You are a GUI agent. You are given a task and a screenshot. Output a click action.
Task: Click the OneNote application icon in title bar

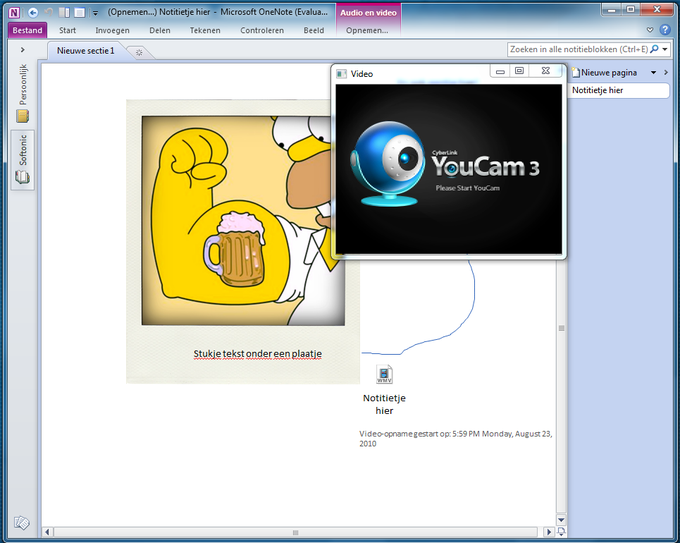(14, 13)
